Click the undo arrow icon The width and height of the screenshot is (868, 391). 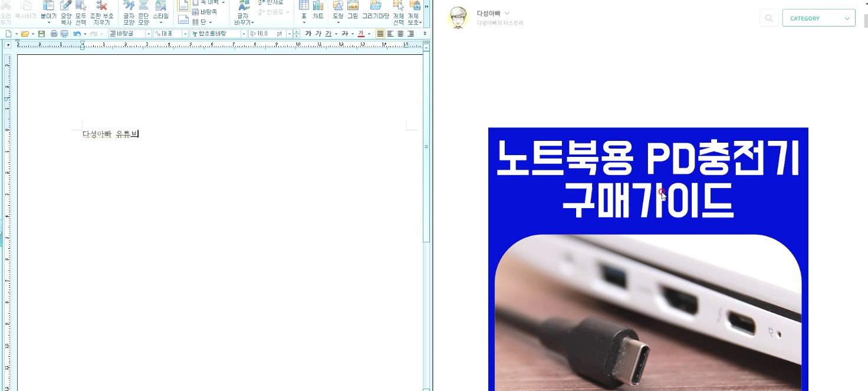pos(77,34)
